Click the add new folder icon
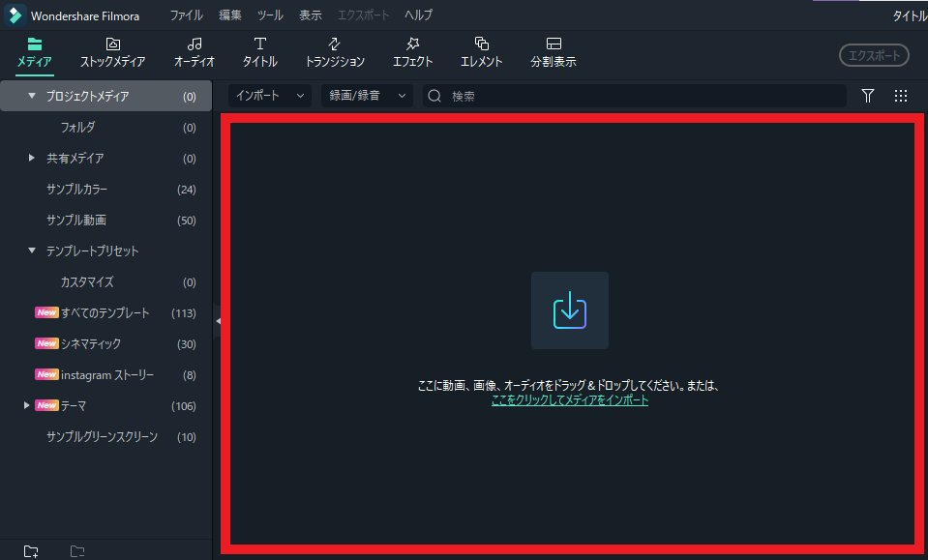The height and width of the screenshot is (560, 928). (x=31, y=551)
